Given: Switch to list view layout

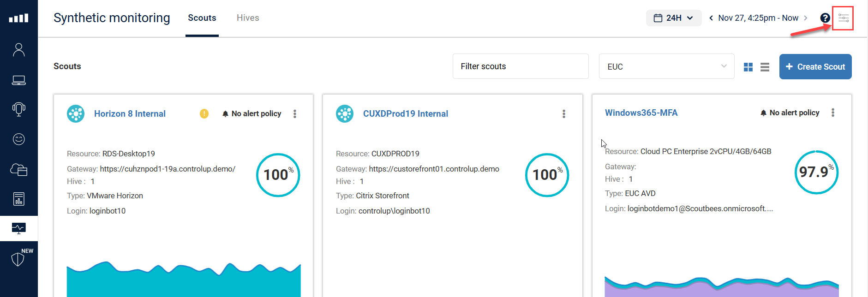Looking at the screenshot, I should tap(765, 67).
